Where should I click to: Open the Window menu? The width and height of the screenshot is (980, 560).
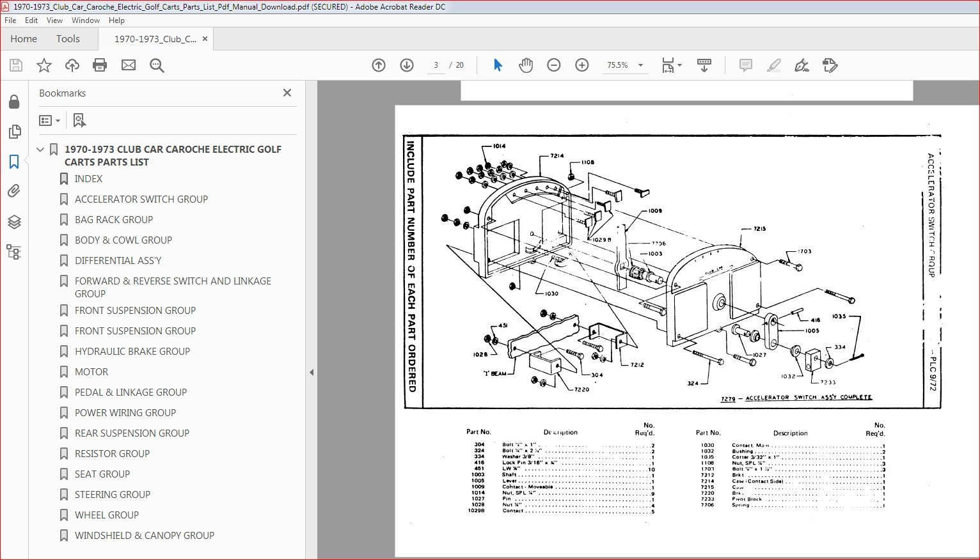pyautogui.click(x=86, y=20)
